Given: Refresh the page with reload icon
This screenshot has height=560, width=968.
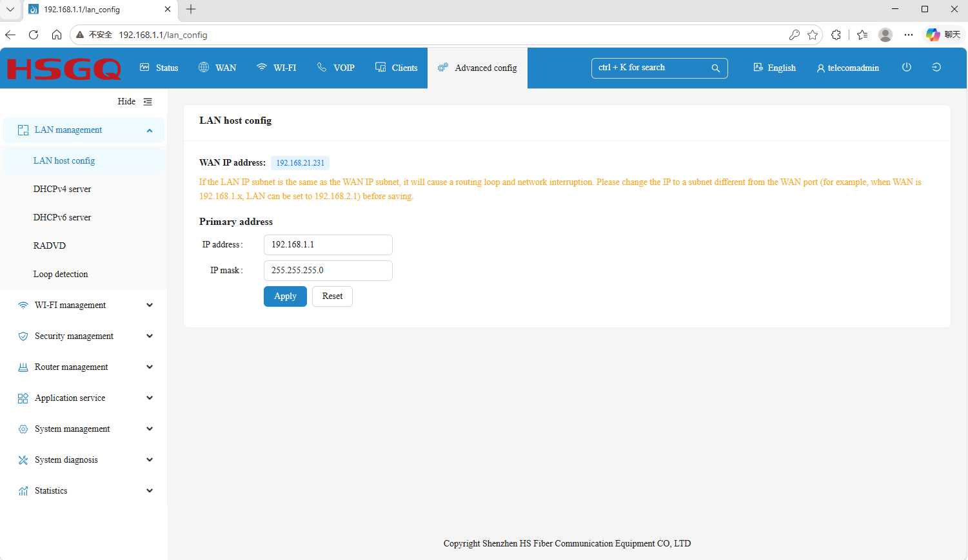Looking at the screenshot, I should pos(34,35).
